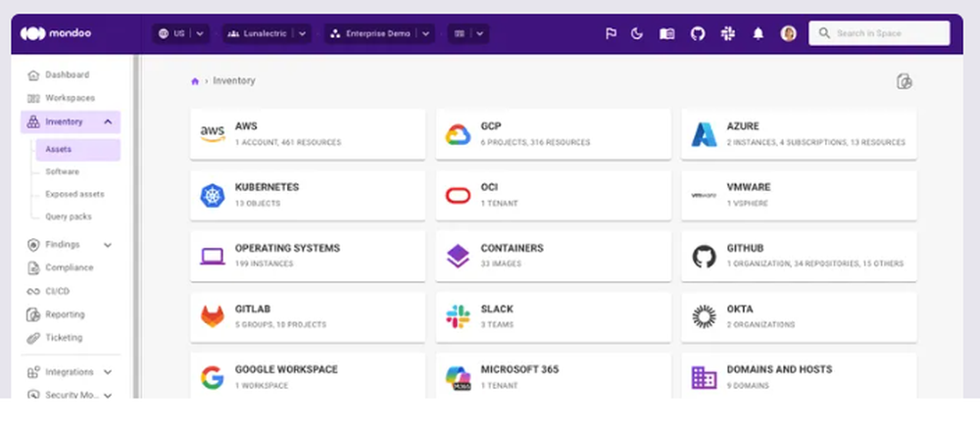Click the Mondoo logo
The image size is (980, 429).
[56, 33]
